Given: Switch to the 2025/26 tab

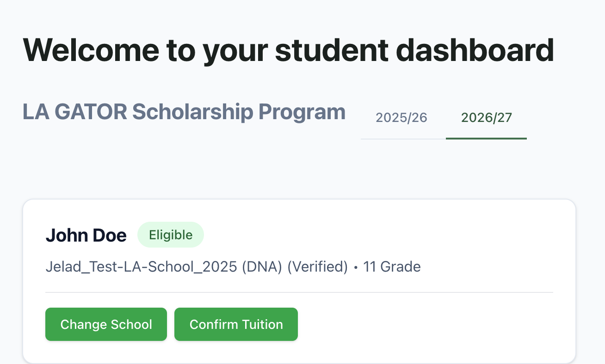Looking at the screenshot, I should pos(401,118).
